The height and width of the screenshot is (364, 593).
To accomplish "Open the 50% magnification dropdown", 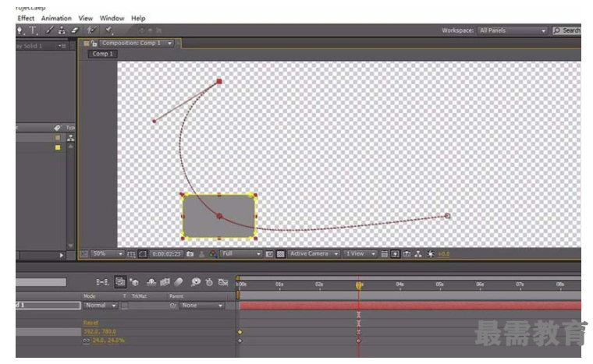I will (107, 254).
